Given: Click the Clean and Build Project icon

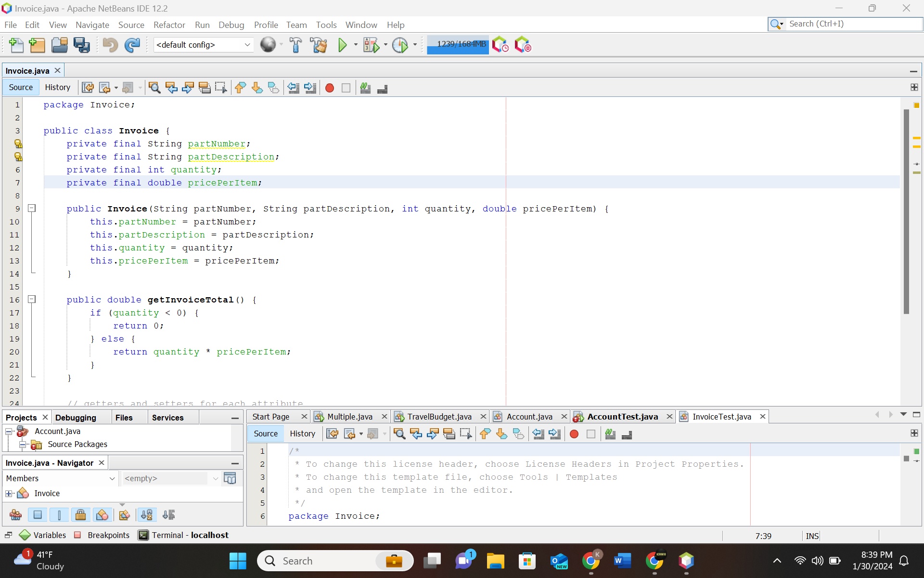Looking at the screenshot, I should tap(318, 45).
